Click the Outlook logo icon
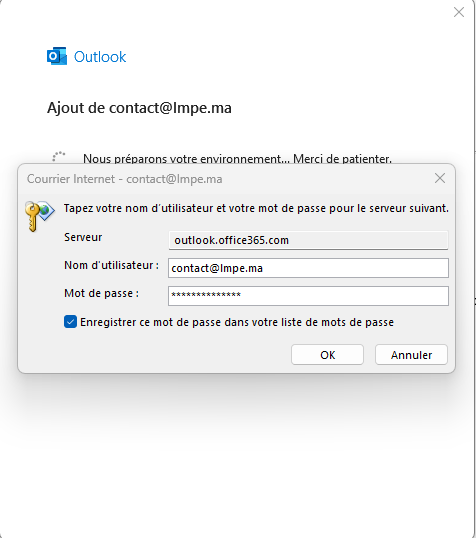 (57, 56)
